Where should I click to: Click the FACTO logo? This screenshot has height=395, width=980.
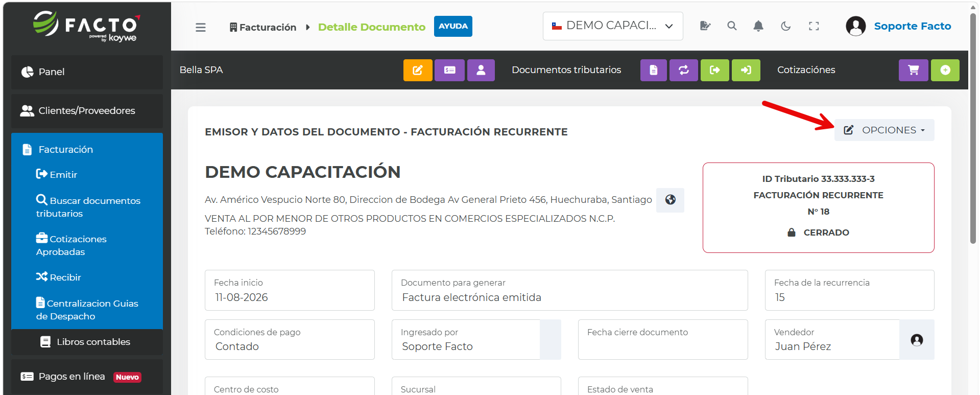click(87, 27)
